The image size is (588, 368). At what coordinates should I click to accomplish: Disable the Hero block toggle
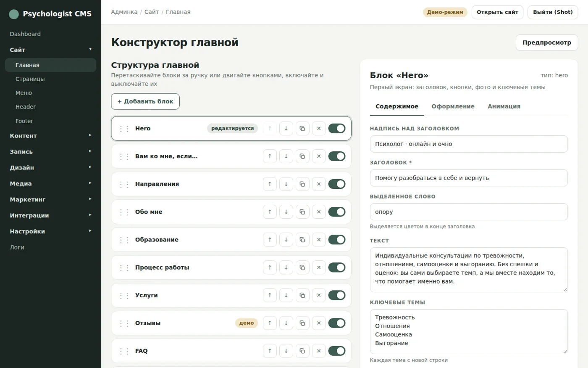[337, 128]
